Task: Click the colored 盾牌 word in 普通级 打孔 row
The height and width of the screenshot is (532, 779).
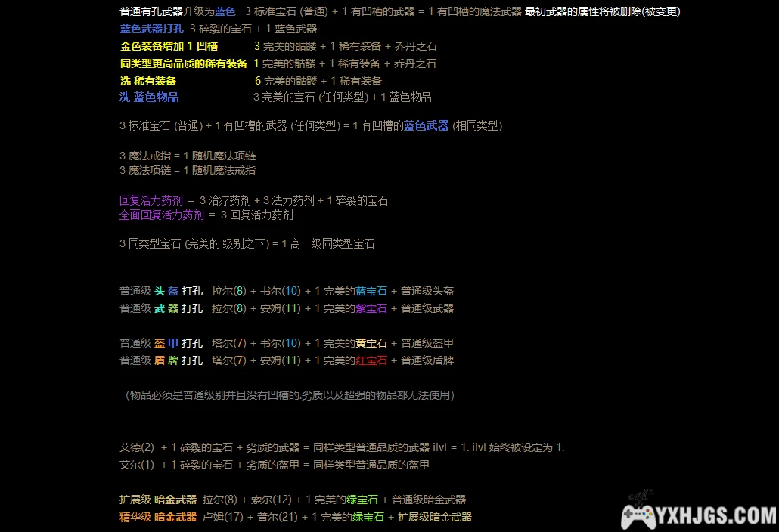Action: tap(166, 360)
